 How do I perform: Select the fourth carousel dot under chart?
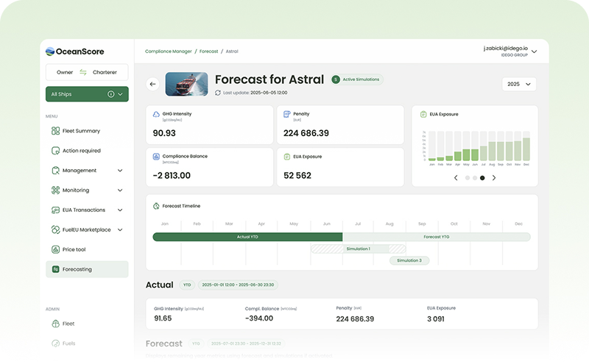(x=482, y=178)
